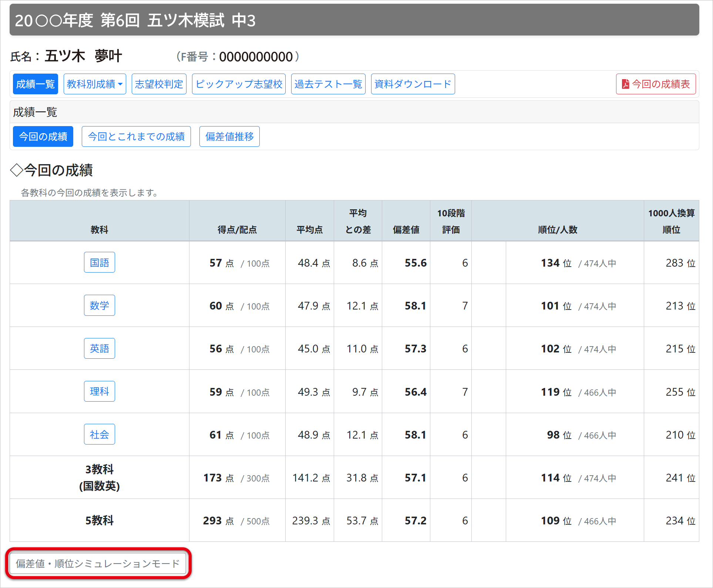Screen dimensions: 713x588
Task: Click the 偏差値 column header
Action: click(406, 230)
